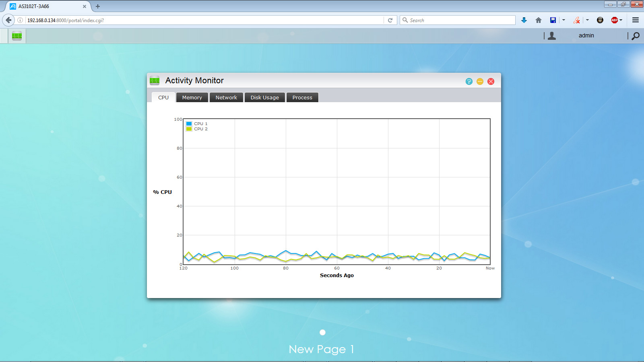Click the % CPU axis label
The width and height of the screenshot is (644, 362).
pyautogui.click(x=162, y=192)
